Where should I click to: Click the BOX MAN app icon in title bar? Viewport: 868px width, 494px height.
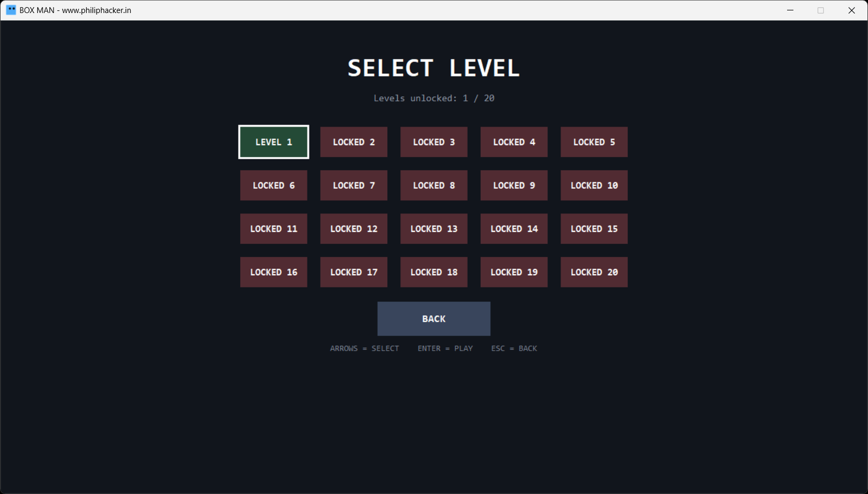coord(11,10)
